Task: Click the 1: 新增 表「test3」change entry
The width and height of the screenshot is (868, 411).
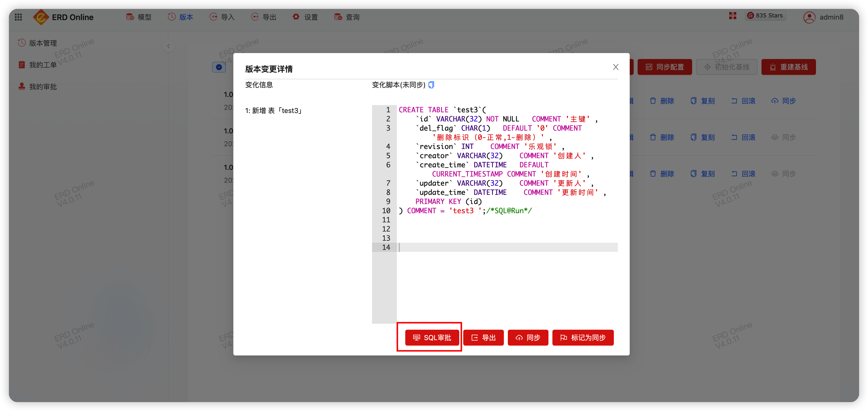Action: pos(274,110)
